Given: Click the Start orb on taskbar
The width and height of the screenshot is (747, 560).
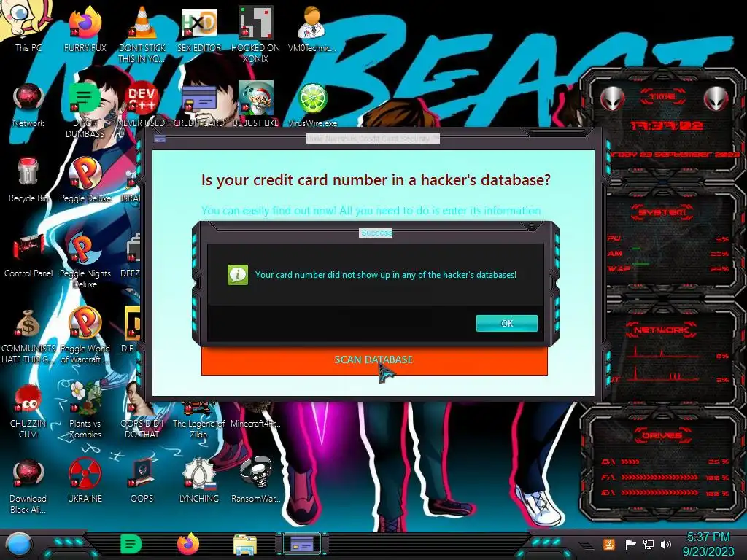Looking at the screenshot, I should click(18, 544).
